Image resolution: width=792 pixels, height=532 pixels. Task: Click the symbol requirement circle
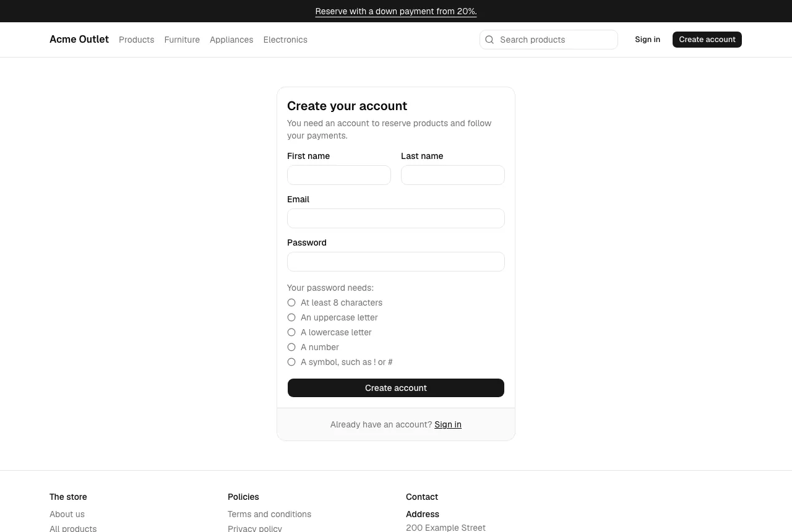(291, 362)
